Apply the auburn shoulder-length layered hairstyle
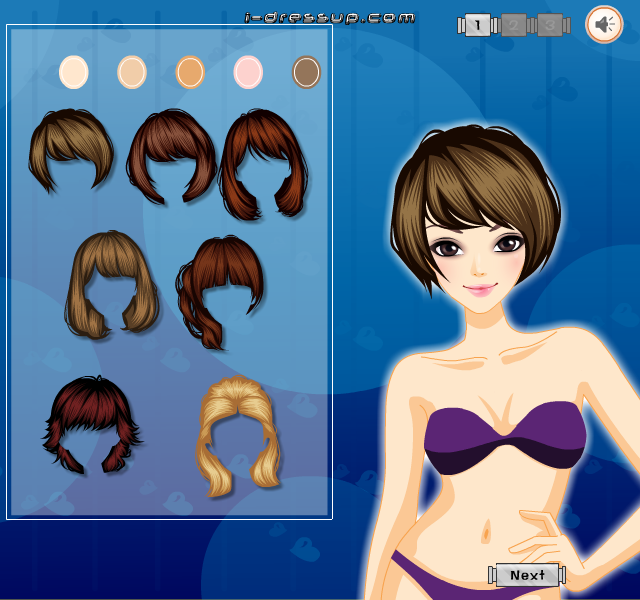640x600 pixels. pyautogui.click(x=263, y=163)
